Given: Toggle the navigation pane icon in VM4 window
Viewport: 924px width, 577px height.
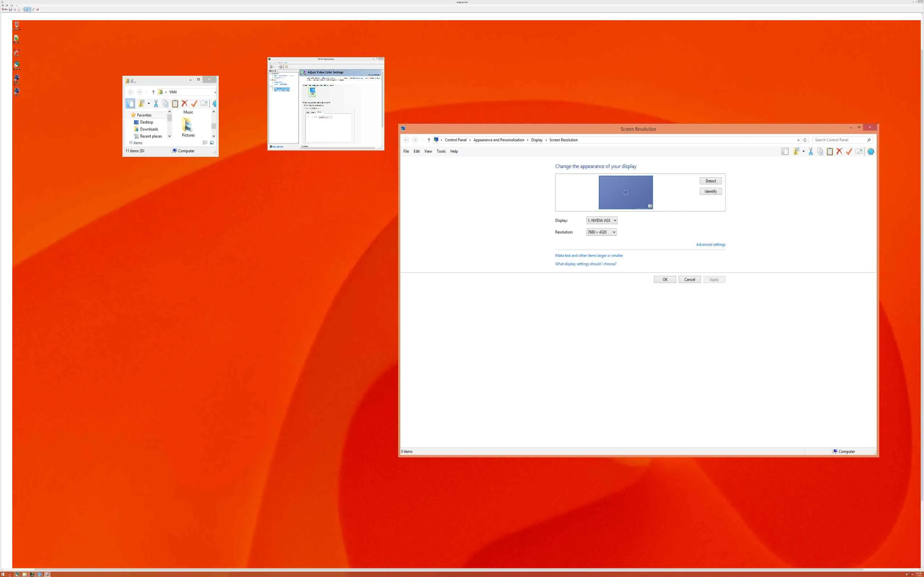Looking at the screenshot, I should (x=130, y=103).
